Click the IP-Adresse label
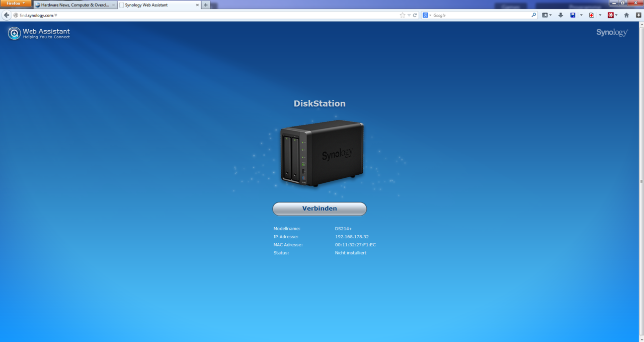Viewport: 644px width, 342px height. pyautogui.click(x=286, y=237)
